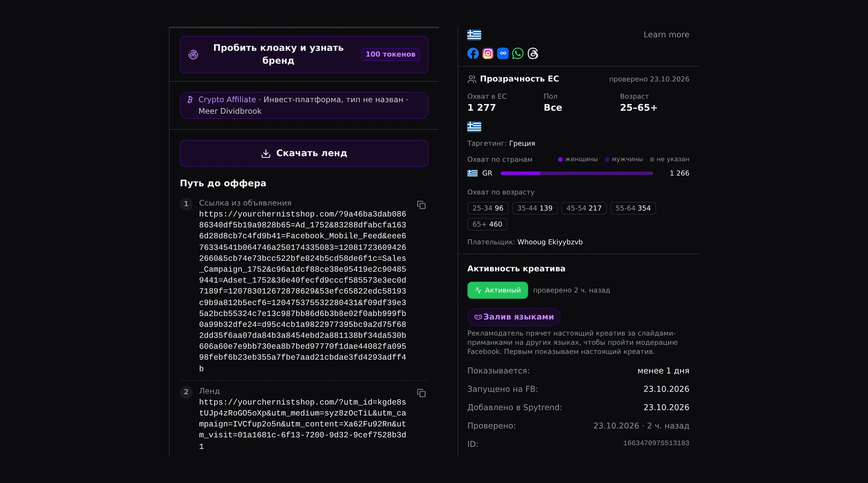This screenshot has width=868, height=483.
Task: Click the ID value 1663470975513183
Action: (656, 443)
